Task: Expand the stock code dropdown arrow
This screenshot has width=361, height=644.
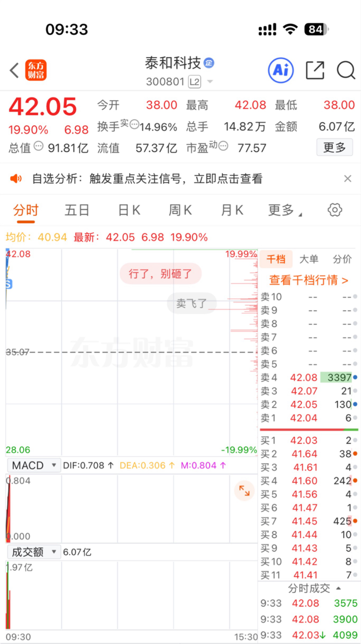Action: point(210,82)
